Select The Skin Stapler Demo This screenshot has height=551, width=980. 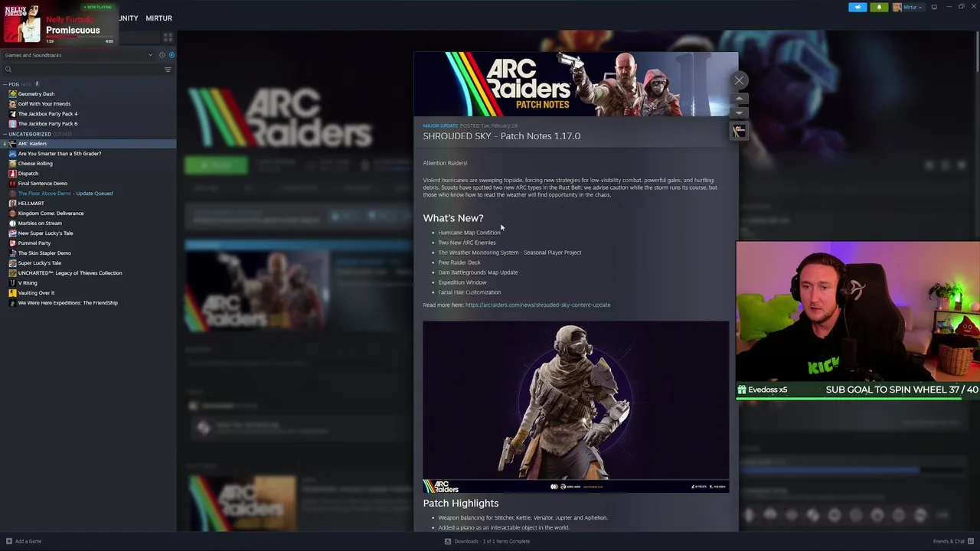(x=44, y=253)
